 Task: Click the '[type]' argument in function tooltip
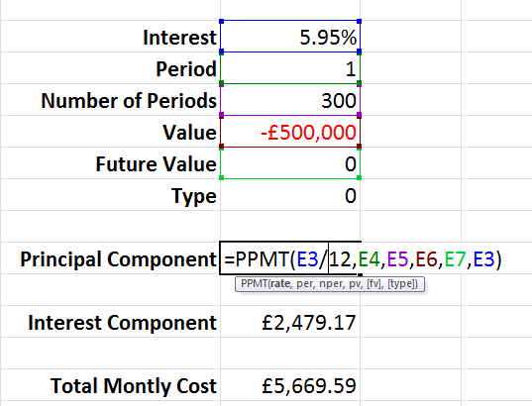click(402, 283)
